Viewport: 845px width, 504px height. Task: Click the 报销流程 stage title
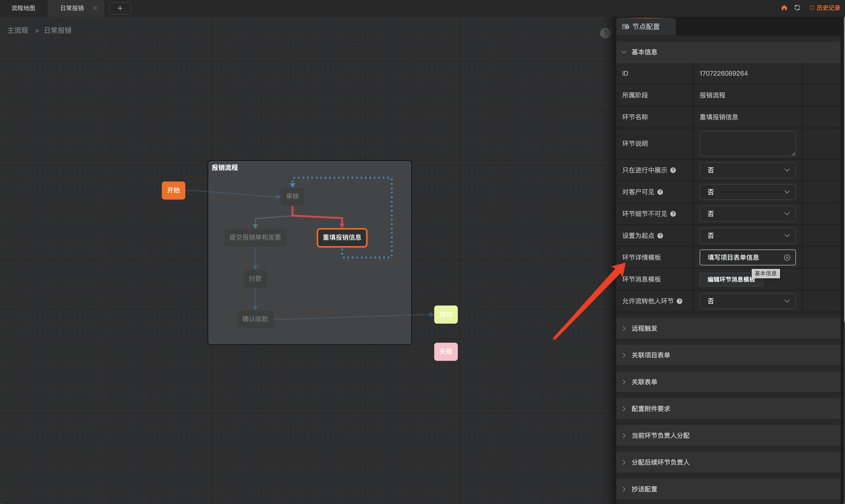pyautogui.click(x=225, y=167)
